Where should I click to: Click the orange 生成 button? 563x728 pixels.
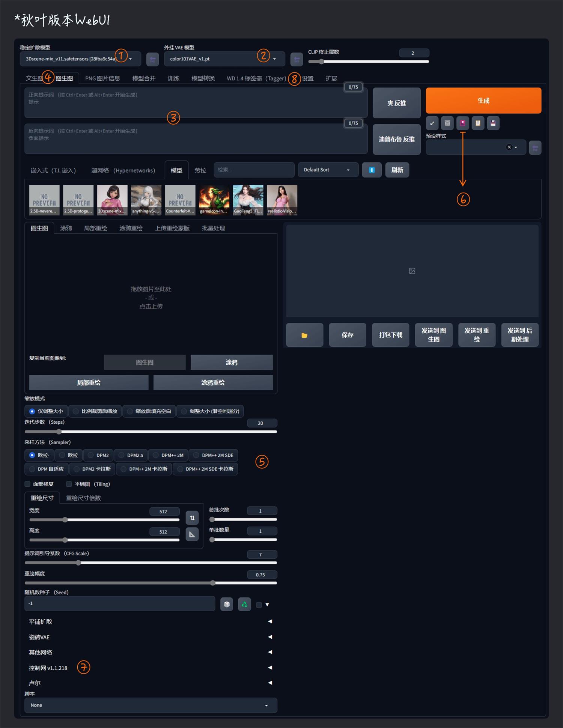pyautogui.click(x=483, y=101)
